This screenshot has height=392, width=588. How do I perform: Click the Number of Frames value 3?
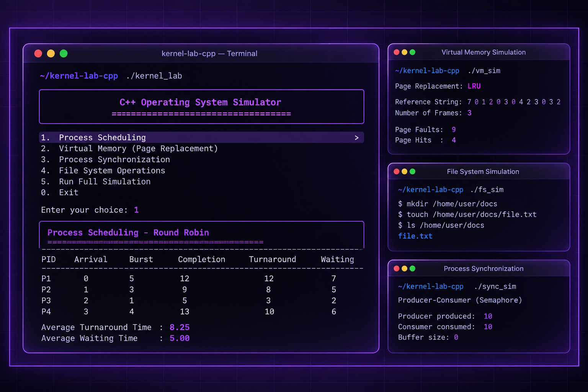click(x=469, y=113)
